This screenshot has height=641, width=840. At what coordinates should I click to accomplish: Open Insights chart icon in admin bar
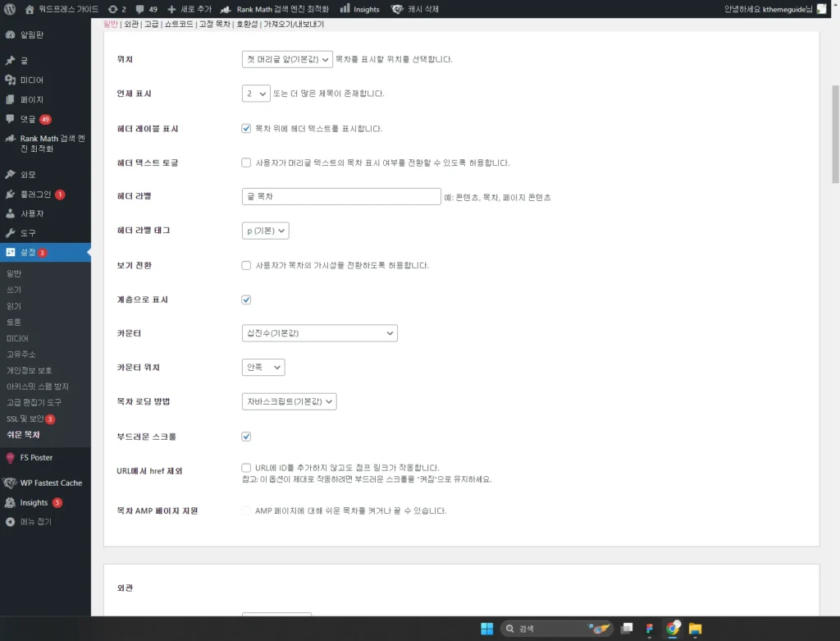pos(345,8)
